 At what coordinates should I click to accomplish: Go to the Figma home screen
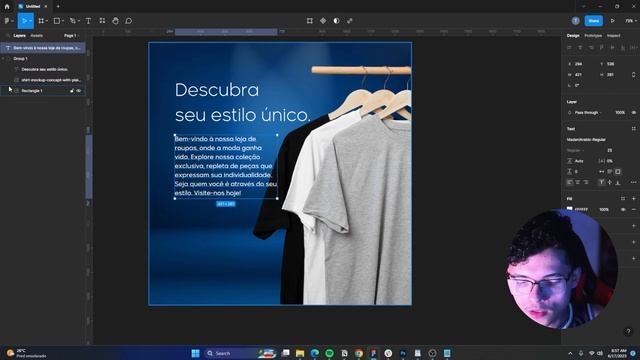7,7
